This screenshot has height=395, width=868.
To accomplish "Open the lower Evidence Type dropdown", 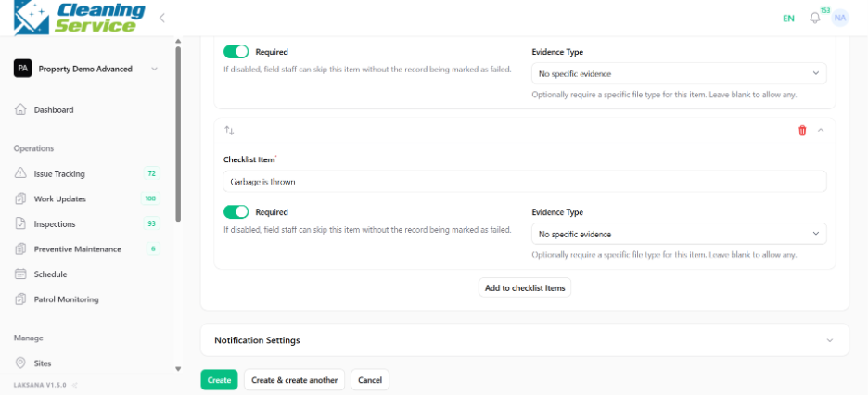I will pos(679,234).
